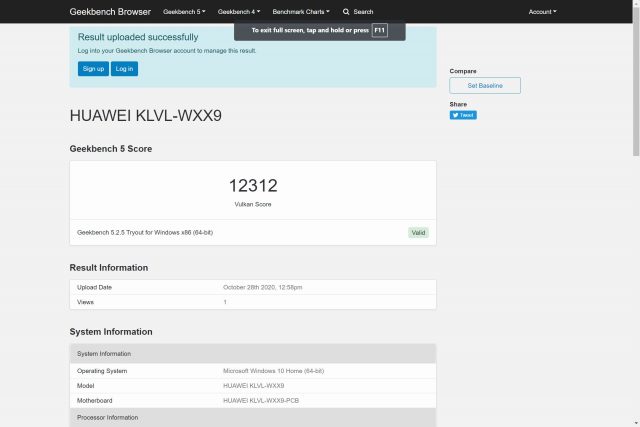Click the Log in button
Image resolution: width=640 pixels, height=427 pixels.
point(124,69)
